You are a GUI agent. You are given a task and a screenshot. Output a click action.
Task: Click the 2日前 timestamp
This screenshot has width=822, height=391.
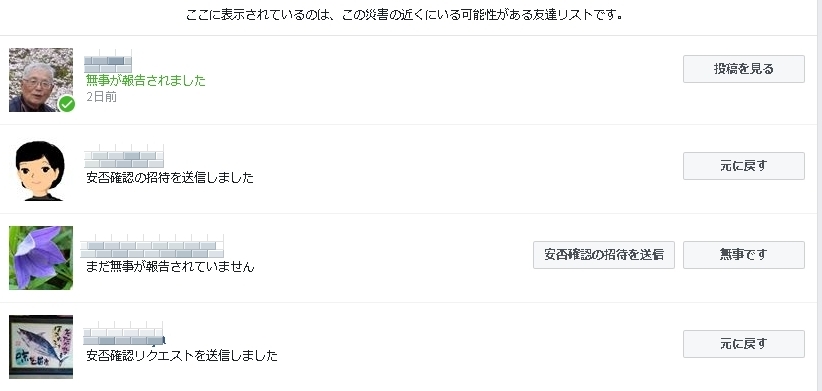102,97
